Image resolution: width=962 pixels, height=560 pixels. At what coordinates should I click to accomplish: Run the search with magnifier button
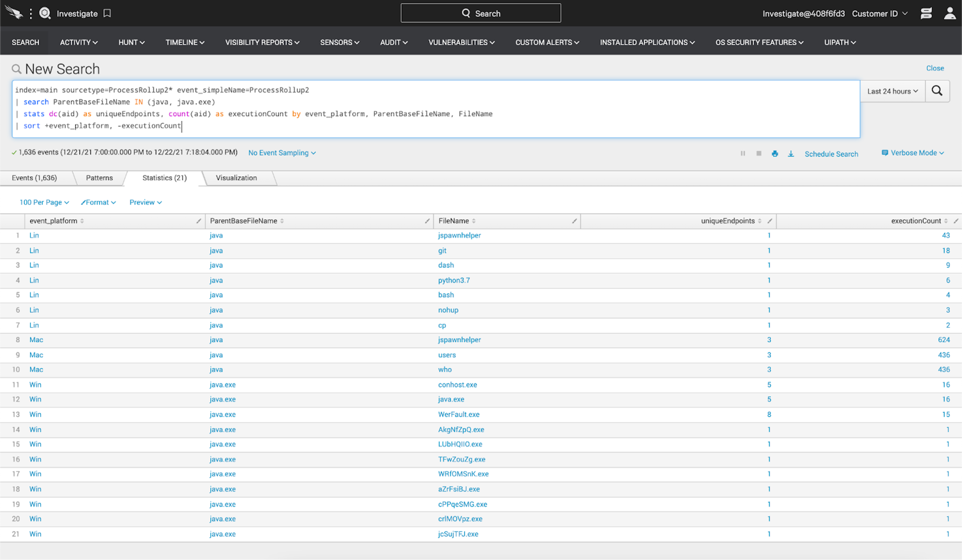(937, 91)
